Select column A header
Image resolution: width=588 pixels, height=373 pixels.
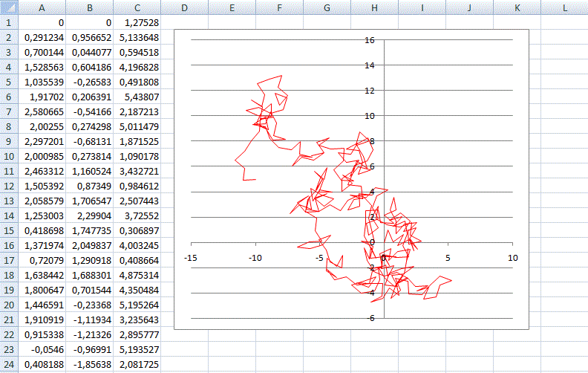(41, 8)
